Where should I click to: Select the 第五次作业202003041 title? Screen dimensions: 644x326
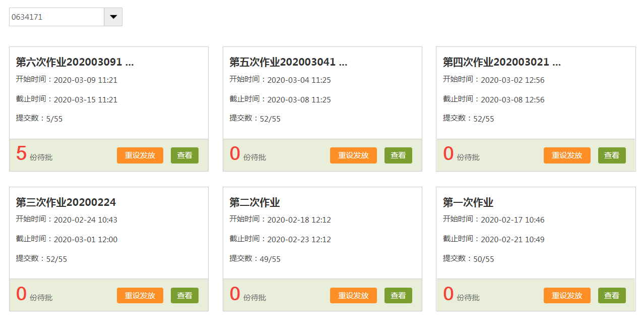click(x=288, y=62)
